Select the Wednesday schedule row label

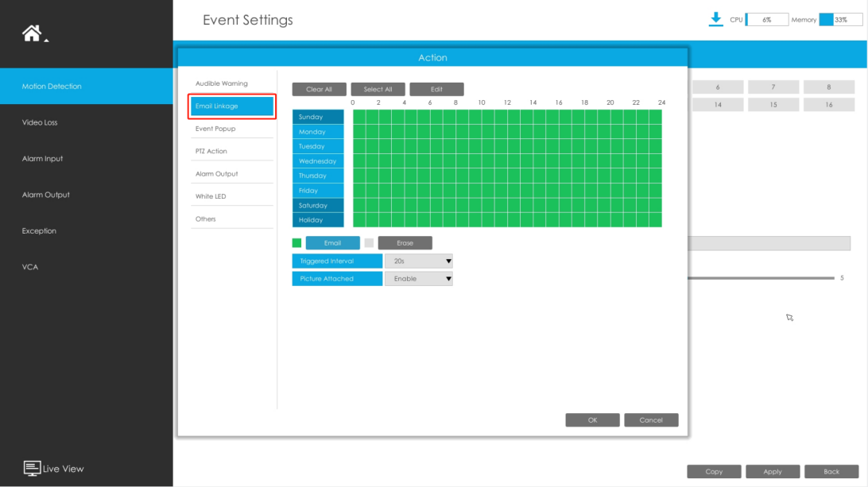(318, 161)
